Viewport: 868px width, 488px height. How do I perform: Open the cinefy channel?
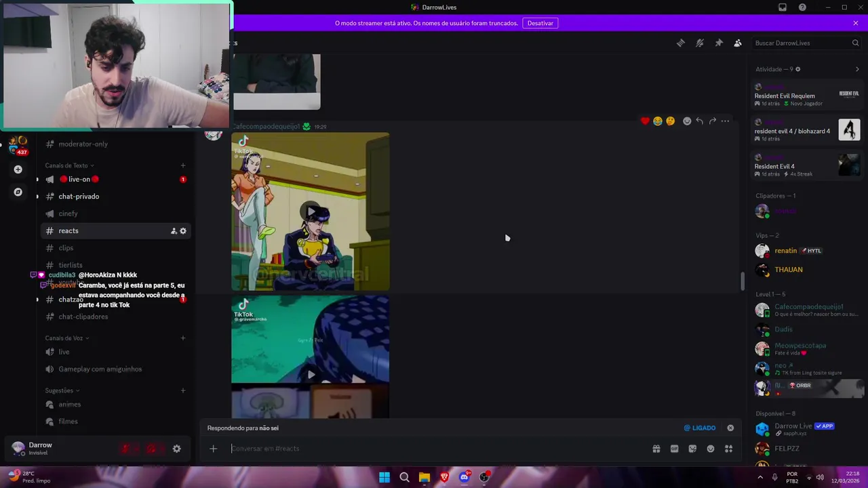pyautogui.click(x=115, y=213)
